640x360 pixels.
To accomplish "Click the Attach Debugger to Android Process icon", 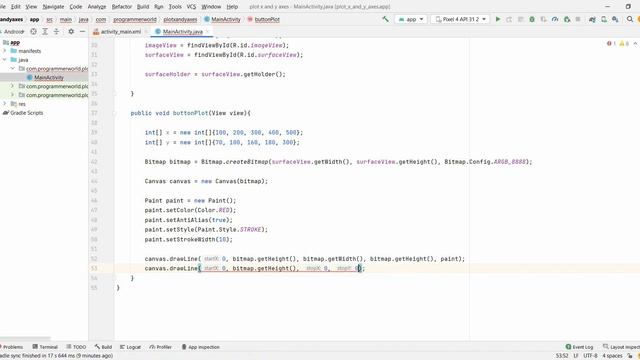I will pos(567,19).
